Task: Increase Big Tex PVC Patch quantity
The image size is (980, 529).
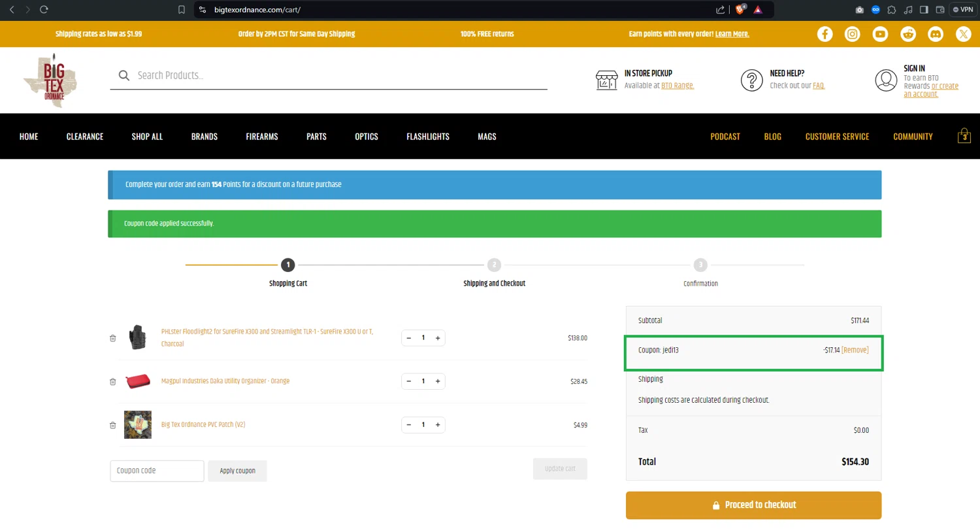Action: click(438, 425)
